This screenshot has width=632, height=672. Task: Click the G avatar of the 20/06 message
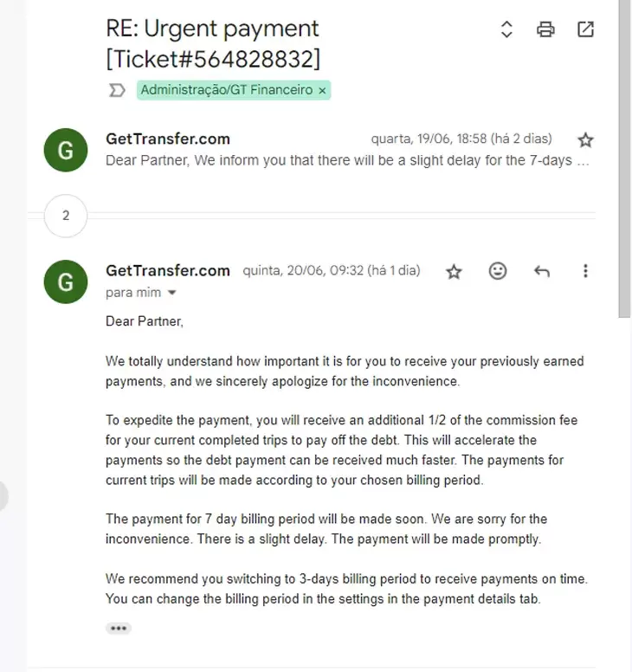66,281
